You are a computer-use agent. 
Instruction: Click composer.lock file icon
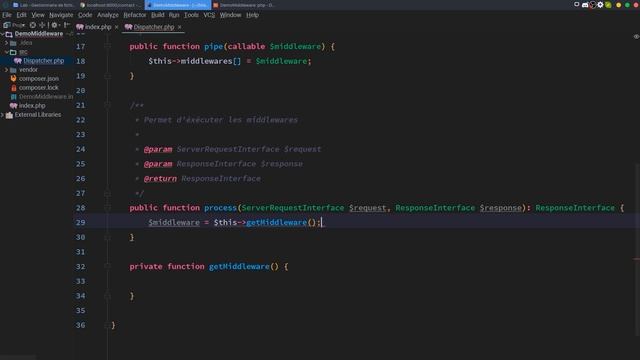(13, 87)
